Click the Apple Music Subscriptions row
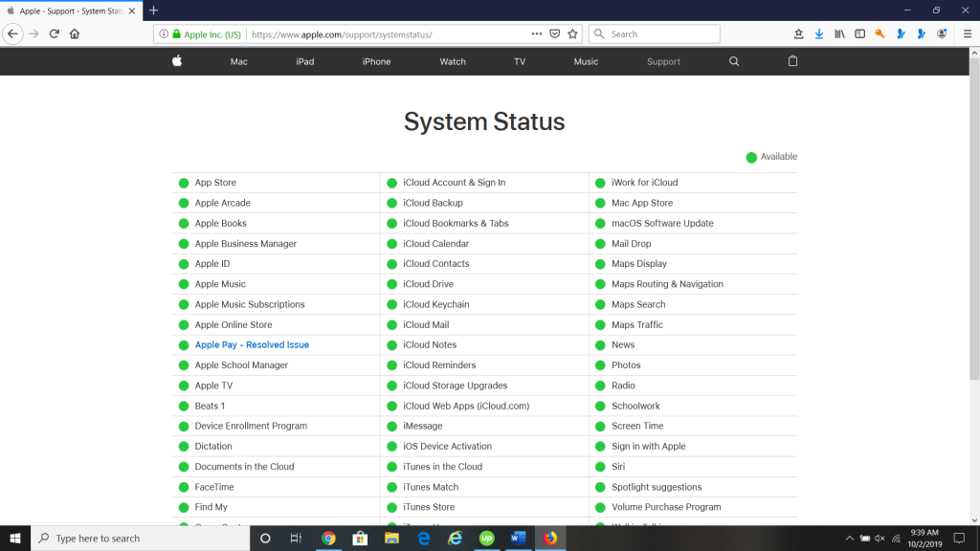The image size is (980, 551). [276, 304]
